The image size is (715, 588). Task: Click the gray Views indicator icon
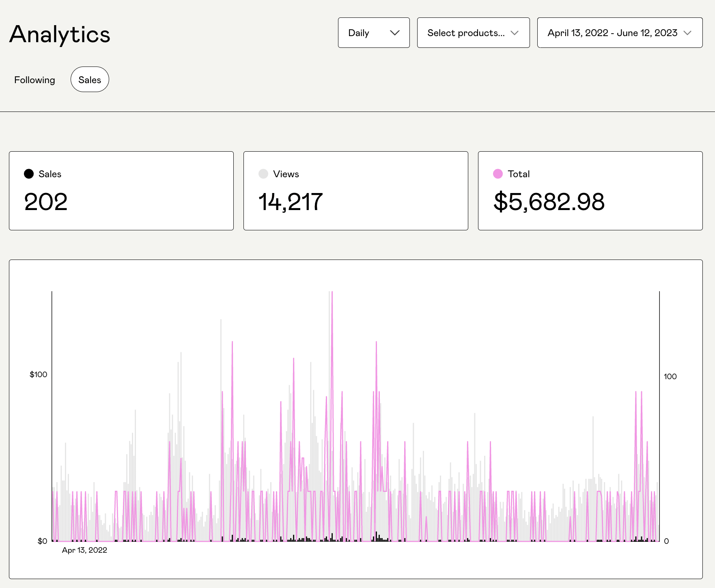click(263, 174)
